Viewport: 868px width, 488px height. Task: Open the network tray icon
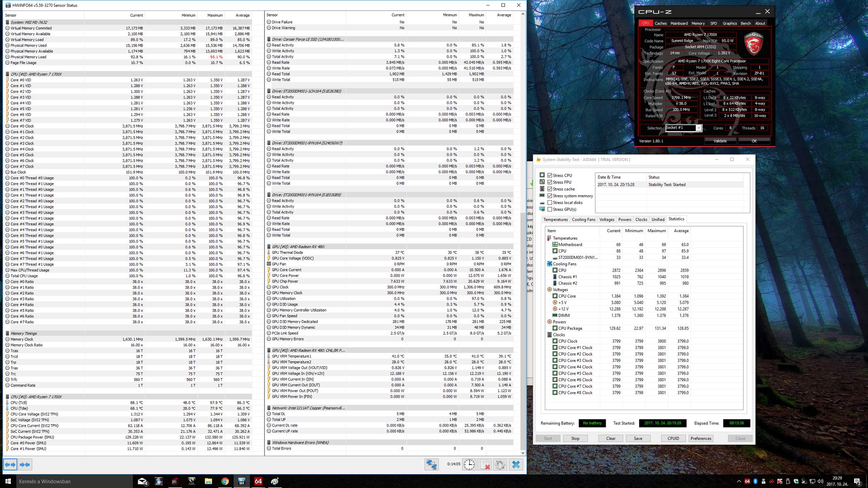click(x=812, y=481)
